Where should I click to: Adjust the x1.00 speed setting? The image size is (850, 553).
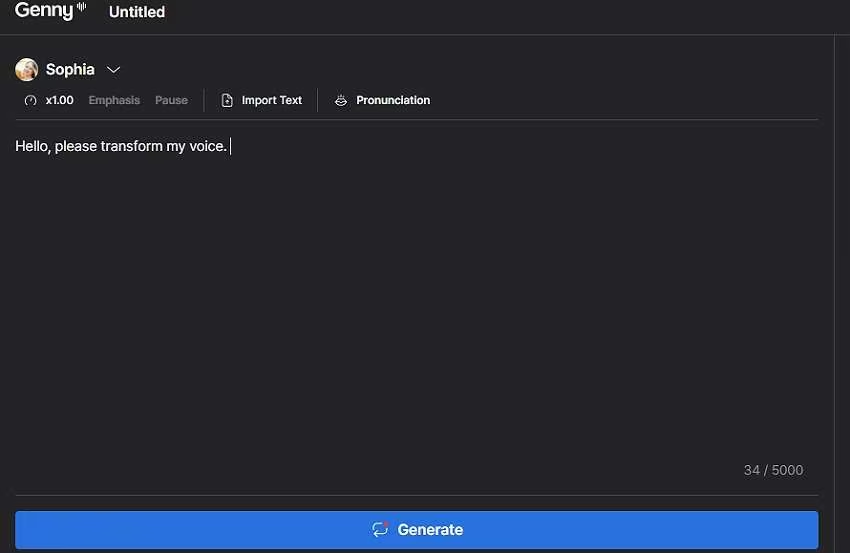pyautogui.click(x=60, y=100)
